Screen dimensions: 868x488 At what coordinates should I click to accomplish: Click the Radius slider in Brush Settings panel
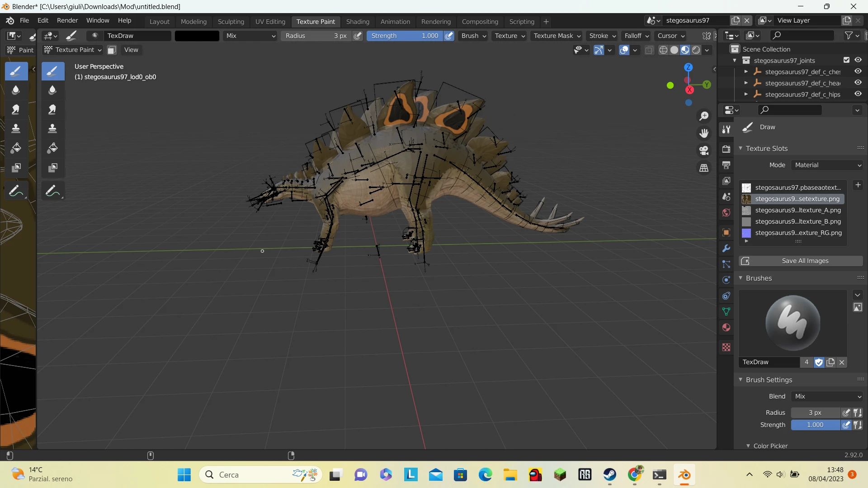coord(815,413)
